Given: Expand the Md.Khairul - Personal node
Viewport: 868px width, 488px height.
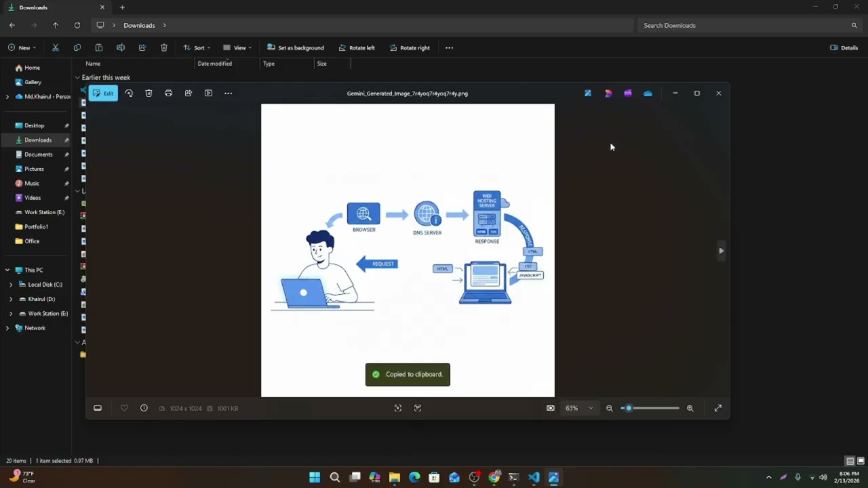Looking at the screenshot, I should [7, 97].
